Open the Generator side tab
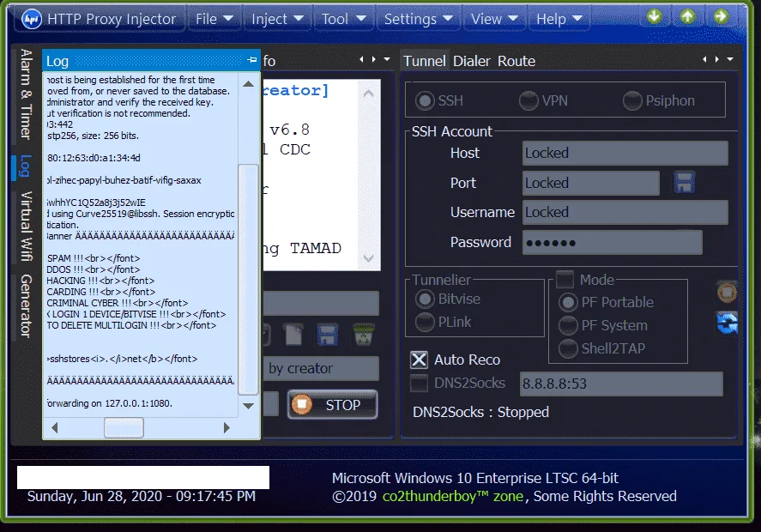 [26, 305]
